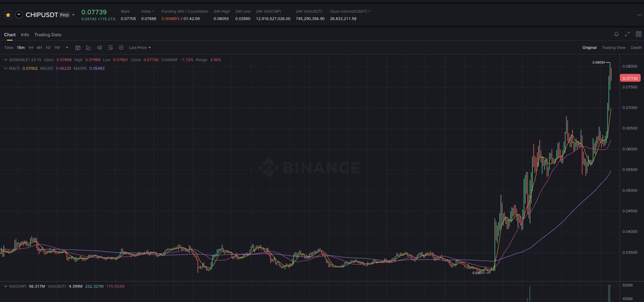Click the current price label 0.07730 on axis
Viewport: 644px width, 302px height.
click(630, 78)
